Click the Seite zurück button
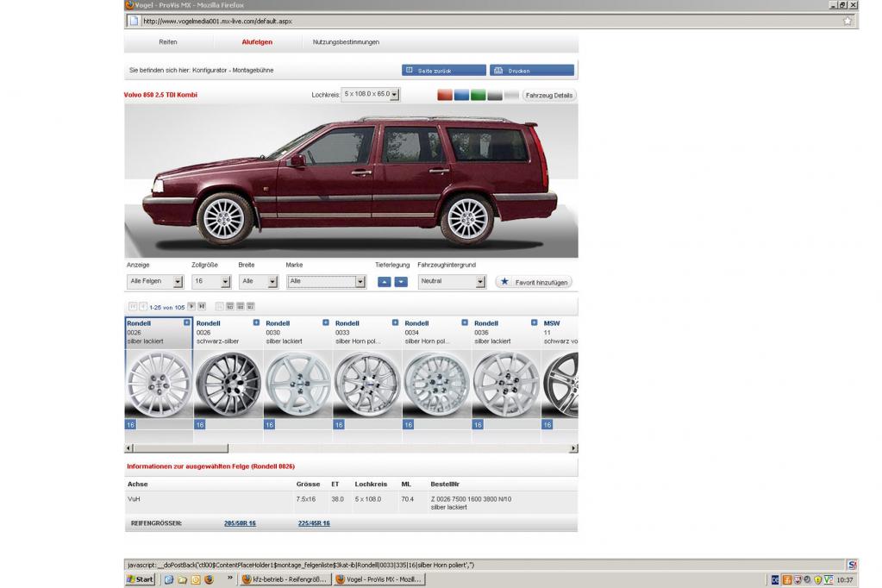The width and height of the screenshot is (882, 588). (x=444, y=71)
